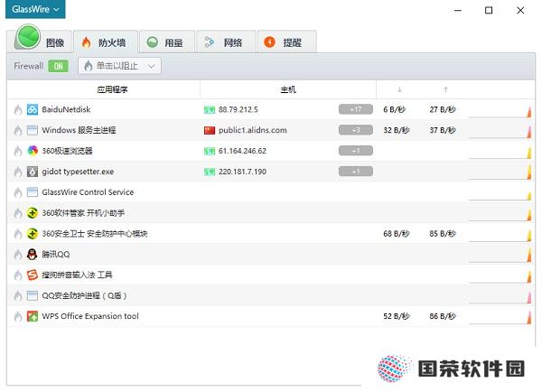Sort by the 主机 column header
Viewport: 542px width, 392px height.
(288, 90)
